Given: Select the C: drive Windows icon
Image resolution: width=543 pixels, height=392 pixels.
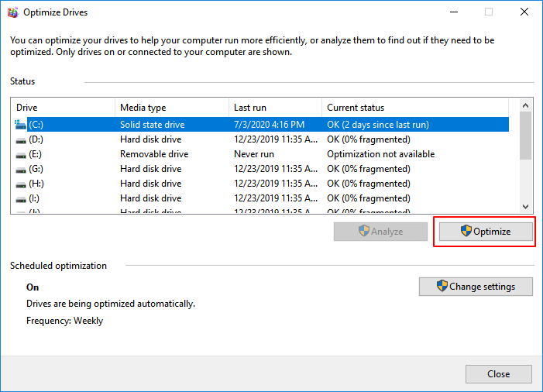Looking at the screenshot, I should [20, 125].
